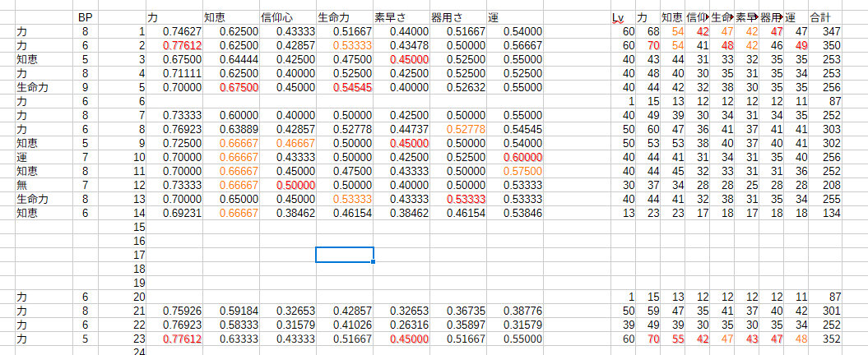This screenshot has width=868, height=355.
Task: Click the total 303 cell
Action: pos(825,129)
